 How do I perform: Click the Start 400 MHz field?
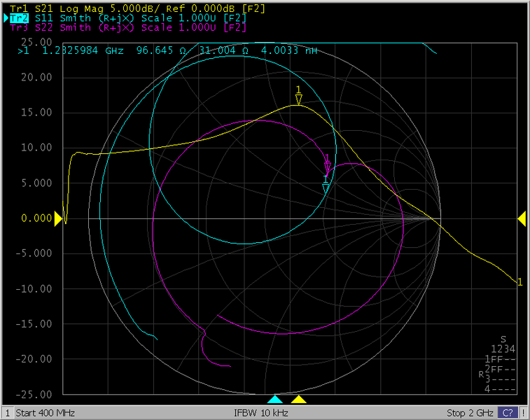(x=45, y=412)
